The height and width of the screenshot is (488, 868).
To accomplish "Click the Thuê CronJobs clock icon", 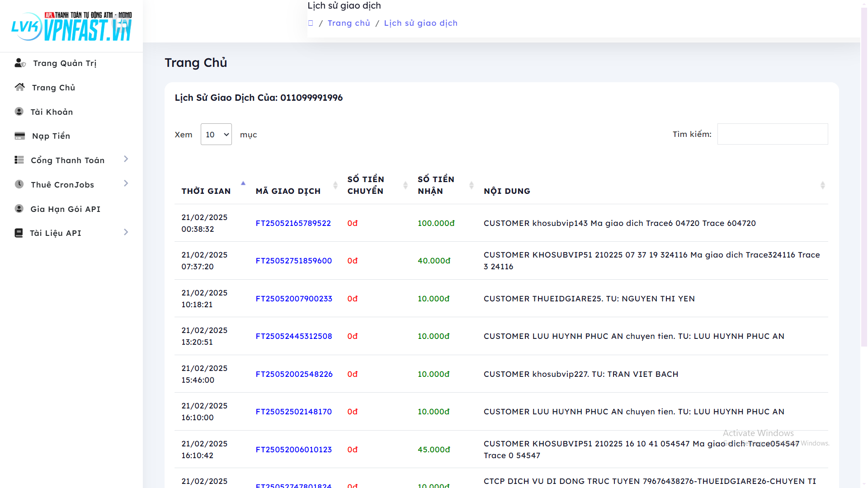I will (19, 184).
